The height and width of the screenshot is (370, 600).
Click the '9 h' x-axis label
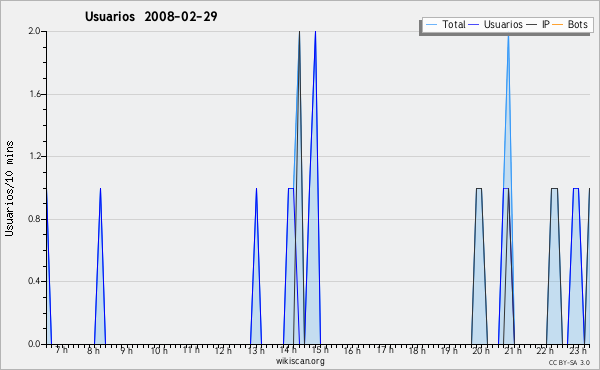[x=127, y=350]
